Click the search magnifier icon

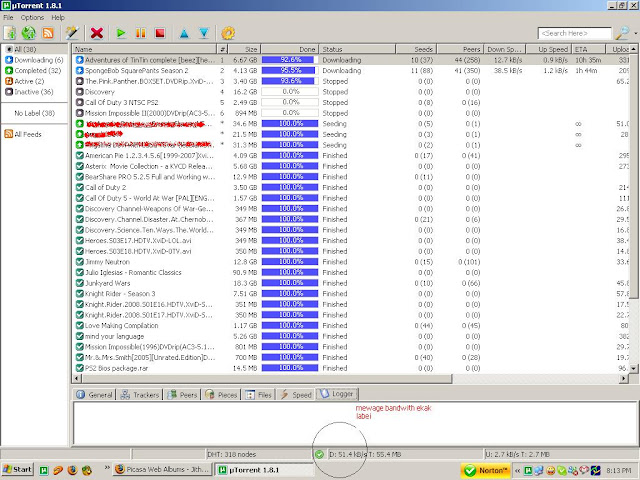[622, 33]
